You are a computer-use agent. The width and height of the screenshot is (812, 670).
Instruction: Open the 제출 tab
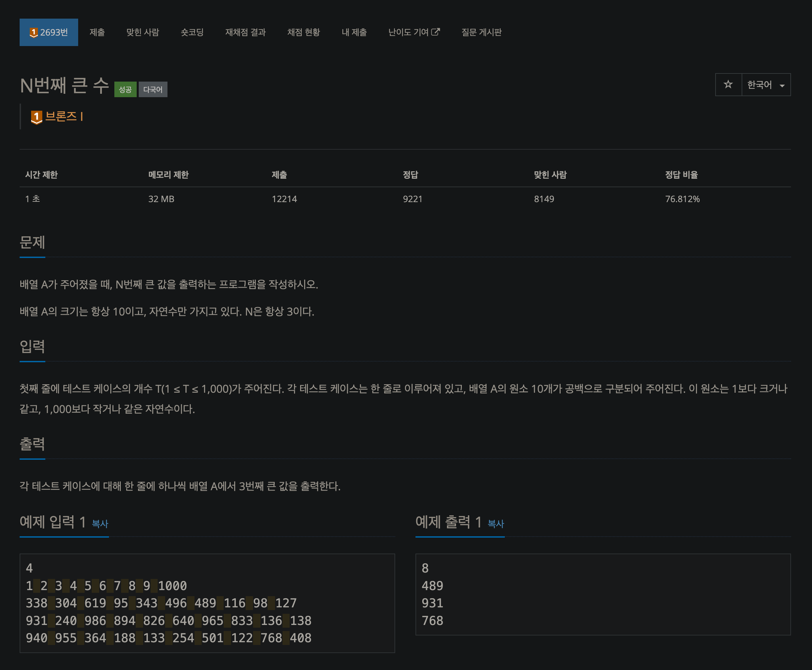click(x=97, y=33)
